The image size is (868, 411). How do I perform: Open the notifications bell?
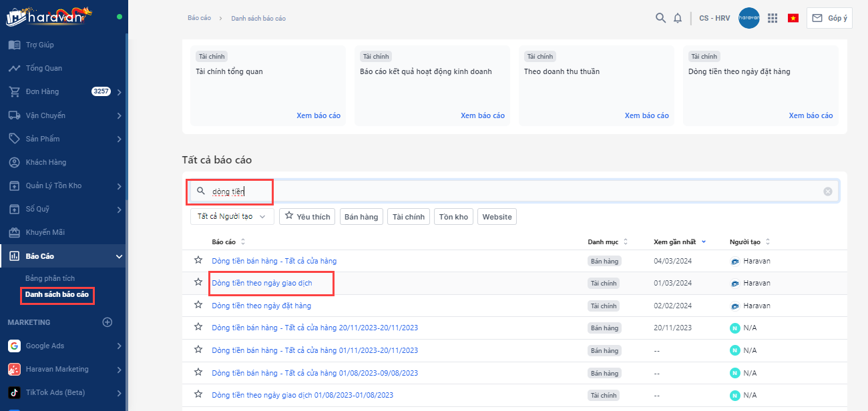tap(678, 18)
